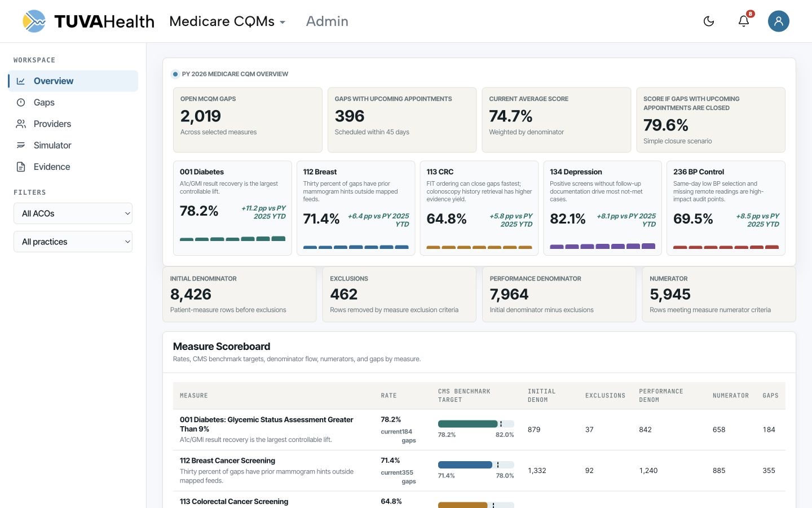Image resolution: width=812 pixels, height=508 pixels.
Task: Click the NUMERATOR column header
Action: pos(731,396)
